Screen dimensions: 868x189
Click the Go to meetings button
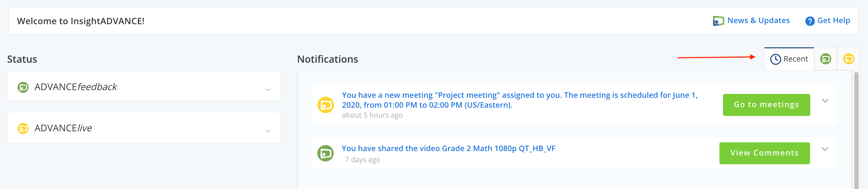766,105
